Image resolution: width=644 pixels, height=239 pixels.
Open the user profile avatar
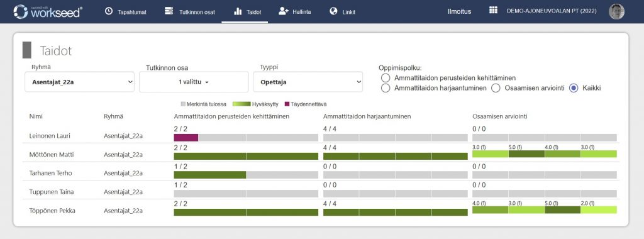click(616, 11)
